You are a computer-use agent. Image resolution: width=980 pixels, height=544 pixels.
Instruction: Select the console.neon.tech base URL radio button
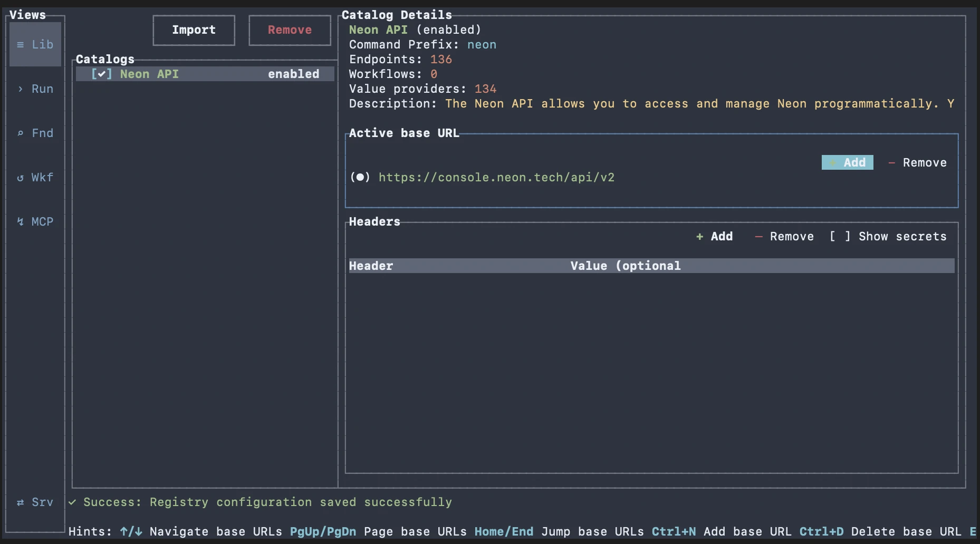[361, 177]
